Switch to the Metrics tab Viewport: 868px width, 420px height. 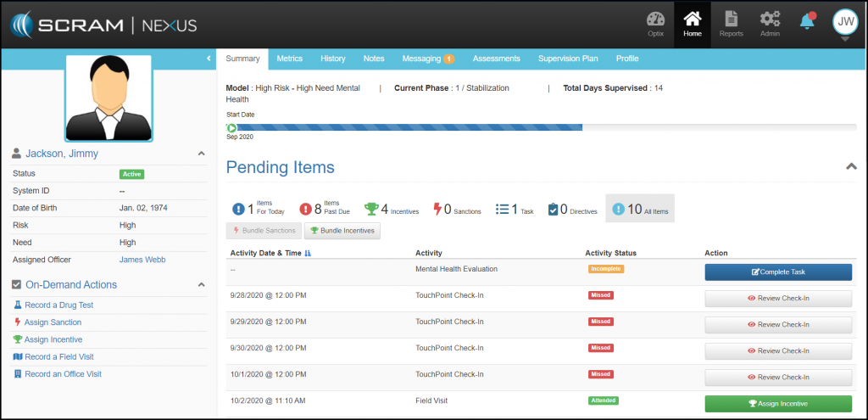point(289,59)
